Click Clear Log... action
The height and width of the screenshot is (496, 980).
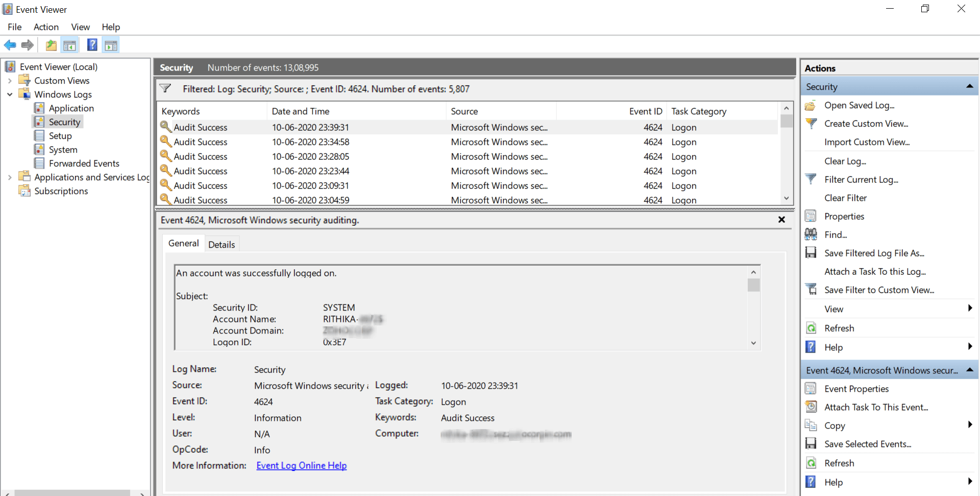(845, 161)
